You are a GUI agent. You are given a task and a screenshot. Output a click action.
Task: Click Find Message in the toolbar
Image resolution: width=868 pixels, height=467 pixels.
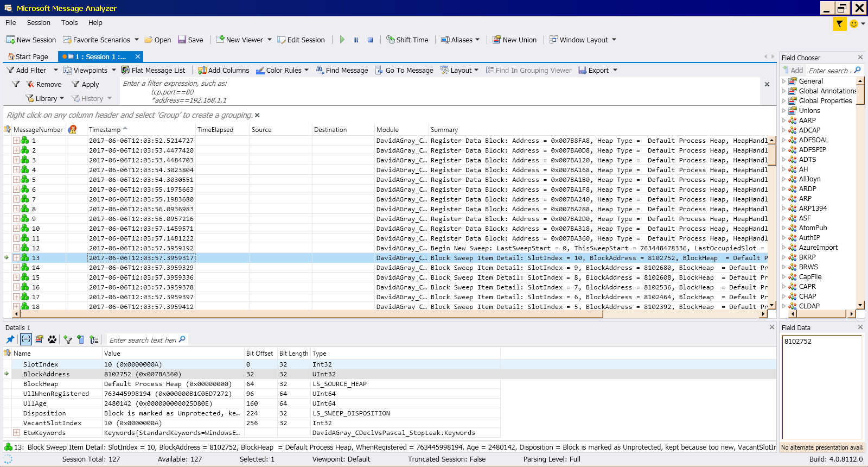coord(342,70)
